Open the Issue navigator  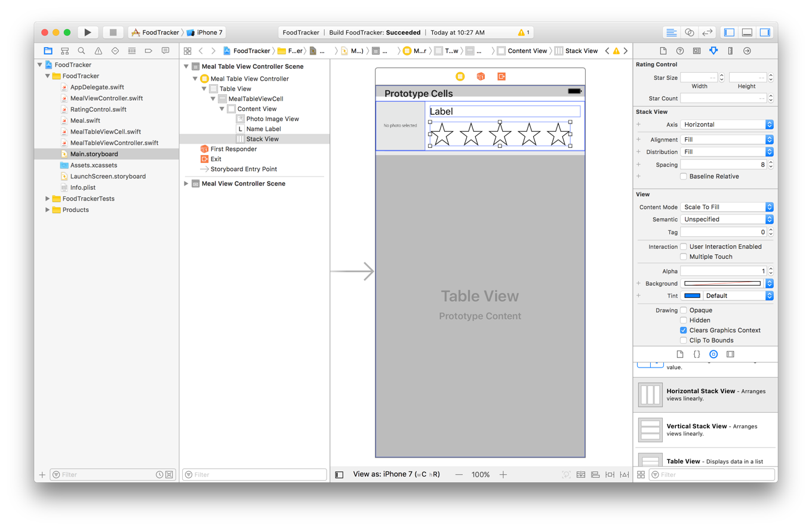click(x=99, y=51)
